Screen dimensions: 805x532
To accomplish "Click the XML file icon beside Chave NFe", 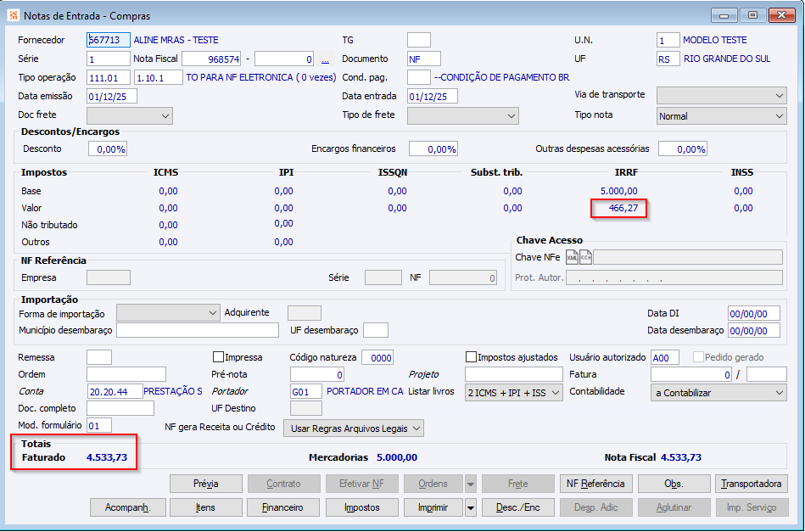I will click(573, 257).
